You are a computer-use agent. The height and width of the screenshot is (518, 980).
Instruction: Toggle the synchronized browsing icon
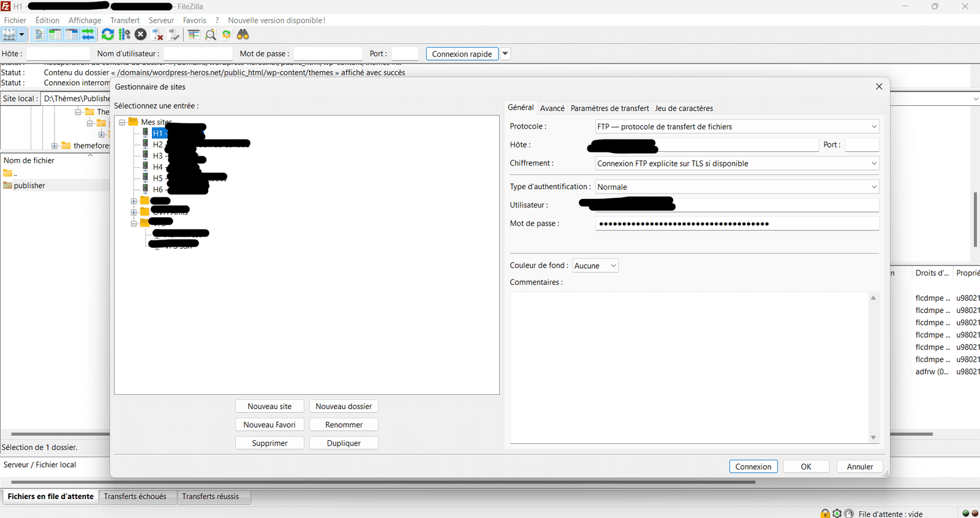pos(227,35)
